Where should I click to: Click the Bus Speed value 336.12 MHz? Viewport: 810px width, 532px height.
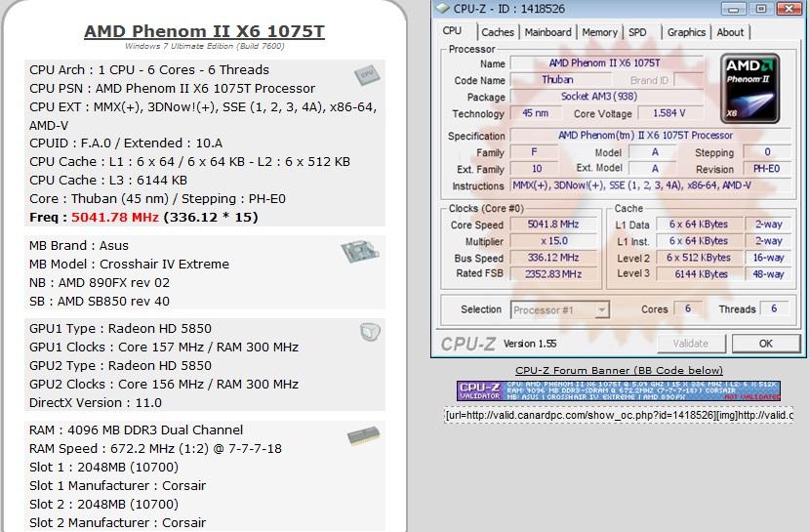(x=553, y=258)
